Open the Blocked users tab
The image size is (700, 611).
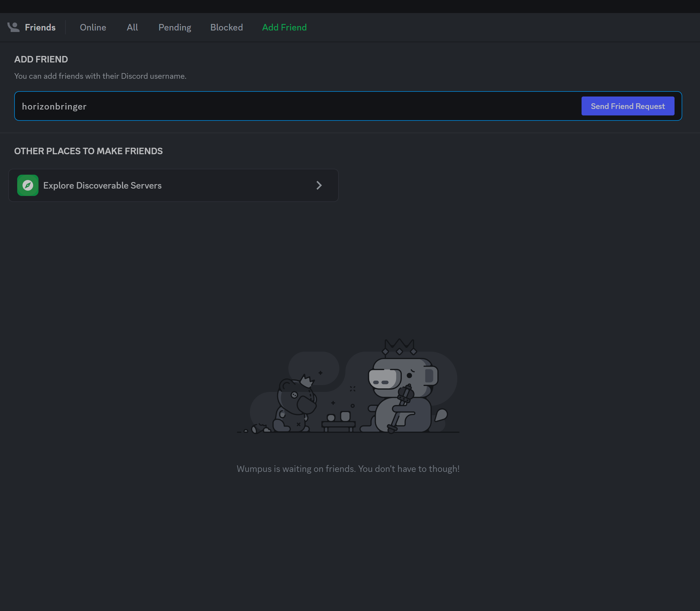(x=227, y=27)
